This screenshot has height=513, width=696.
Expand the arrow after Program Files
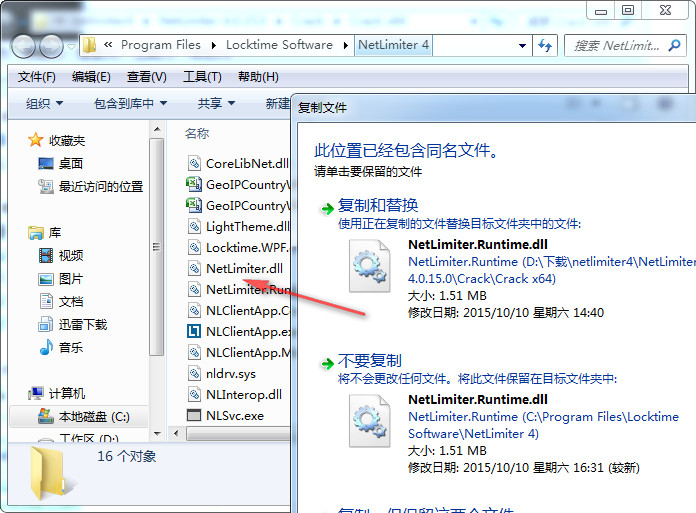pos(214,45)
